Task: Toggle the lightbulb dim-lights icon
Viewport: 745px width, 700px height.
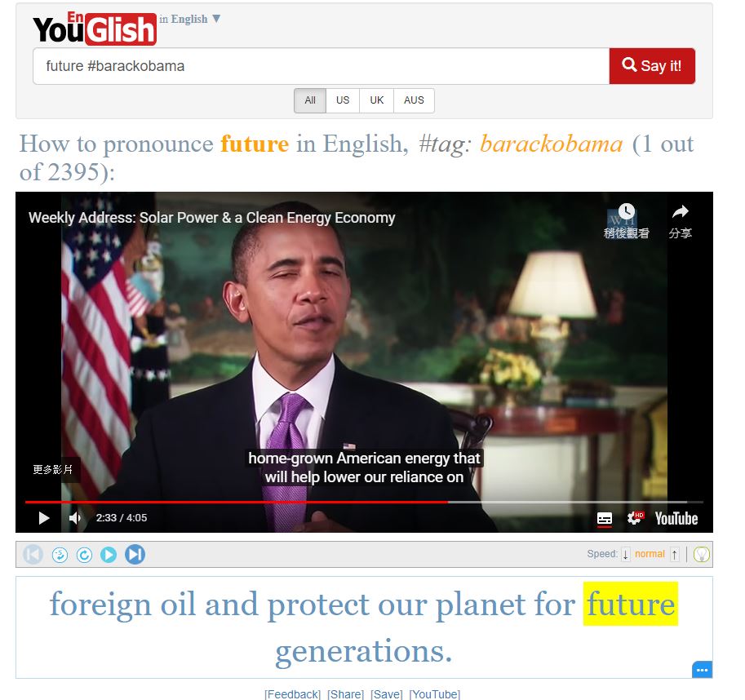Action: coord(701,554)
